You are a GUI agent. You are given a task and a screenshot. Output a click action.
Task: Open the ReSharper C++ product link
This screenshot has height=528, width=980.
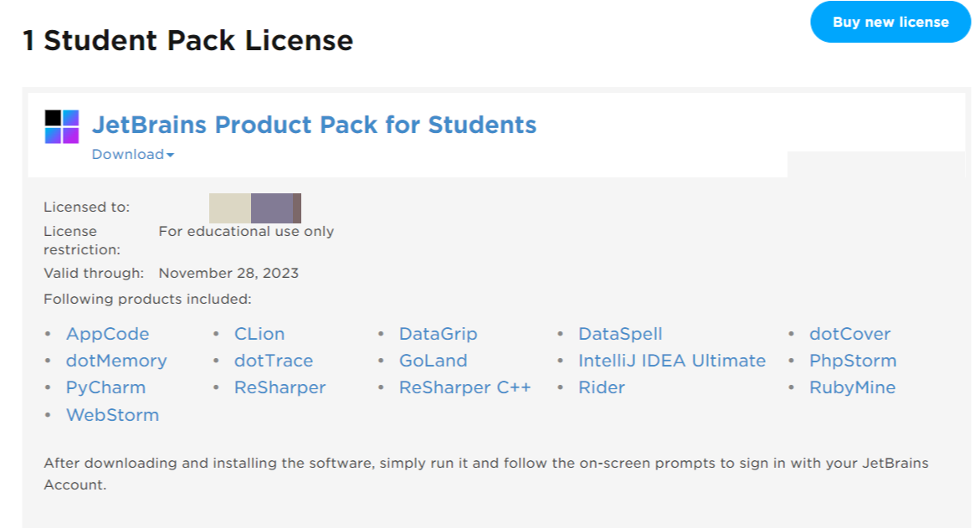pos(465,387)
